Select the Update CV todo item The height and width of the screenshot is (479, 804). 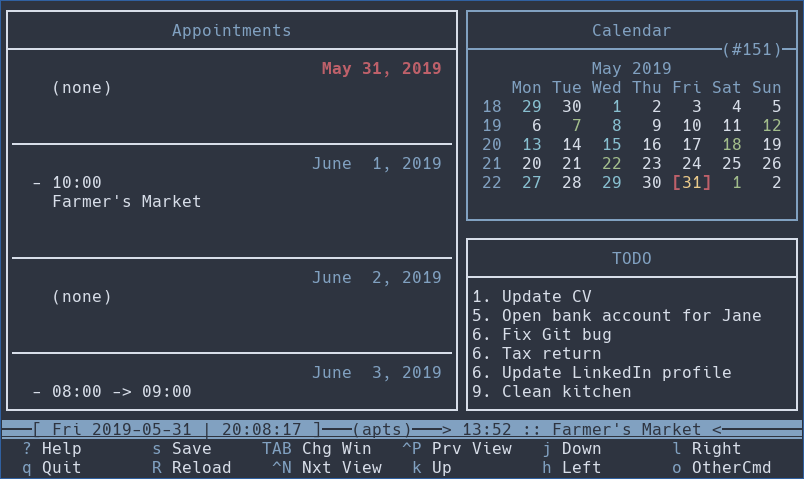pos(546,296)
